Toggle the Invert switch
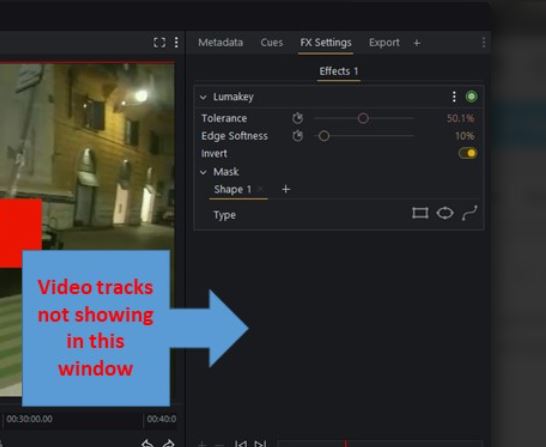546x447 pixels. point(468,153)
